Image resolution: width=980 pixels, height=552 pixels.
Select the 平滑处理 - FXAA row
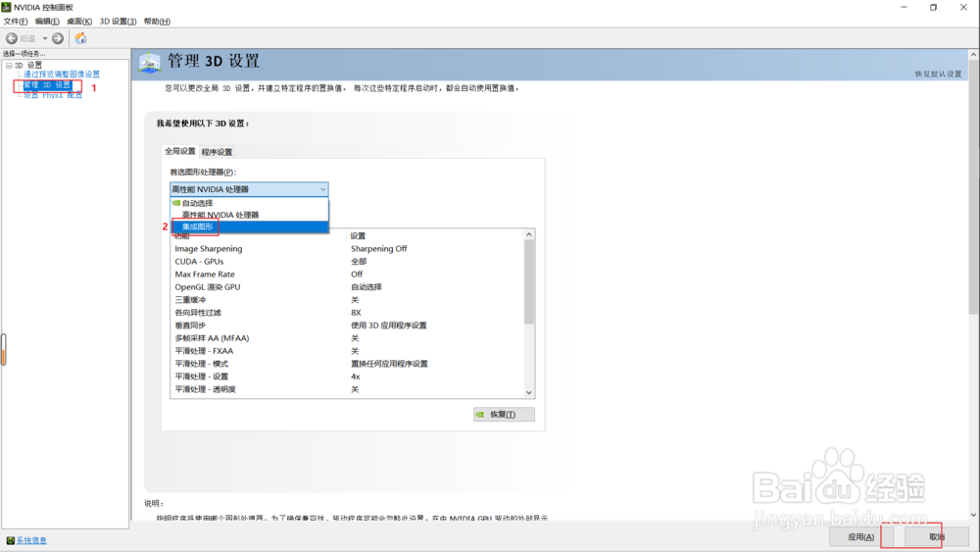(x=347, y=351)
